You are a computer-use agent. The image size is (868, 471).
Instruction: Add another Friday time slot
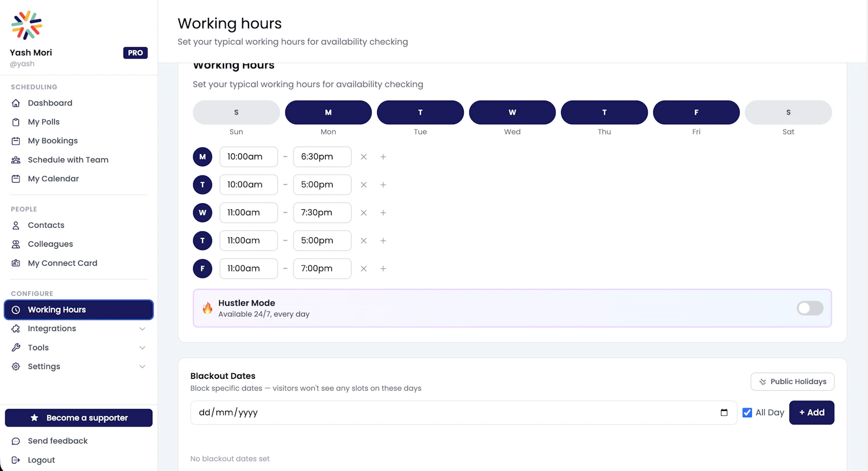coord(383,269)
